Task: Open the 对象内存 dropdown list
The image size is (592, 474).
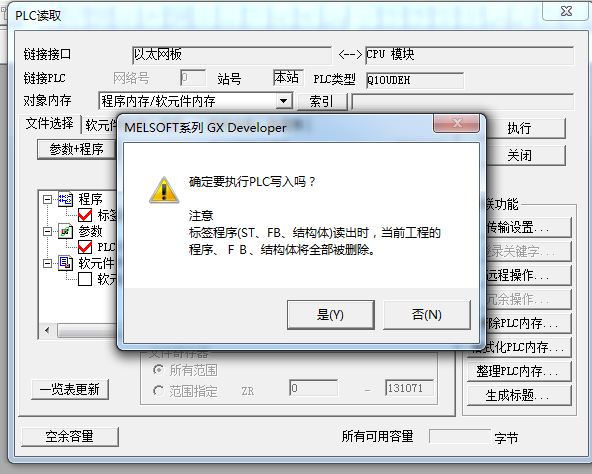Action: (283, 101)
